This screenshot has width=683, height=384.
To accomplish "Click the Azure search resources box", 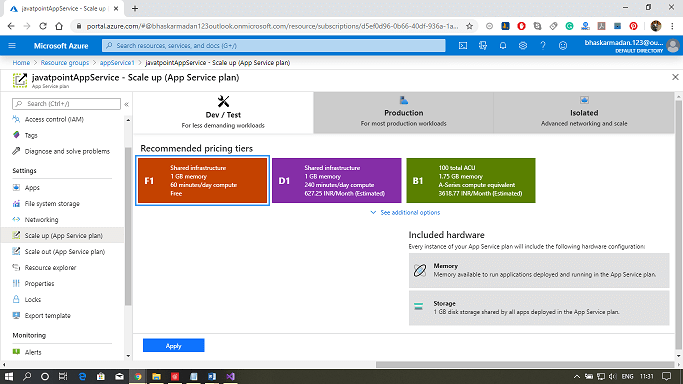I will pyautogui.click(x=274, y=46).
